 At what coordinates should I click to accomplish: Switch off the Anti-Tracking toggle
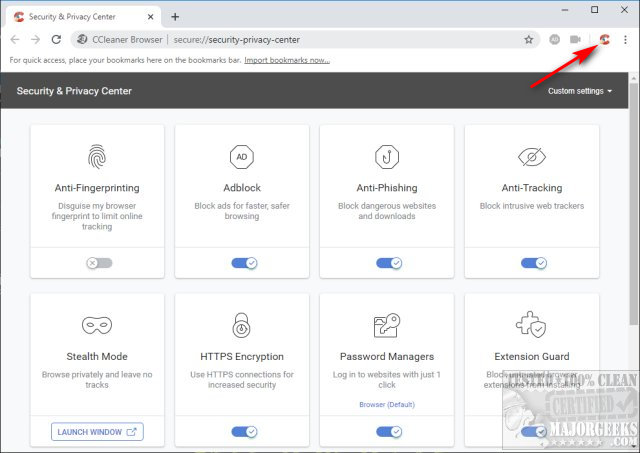(x=534, y=263)
